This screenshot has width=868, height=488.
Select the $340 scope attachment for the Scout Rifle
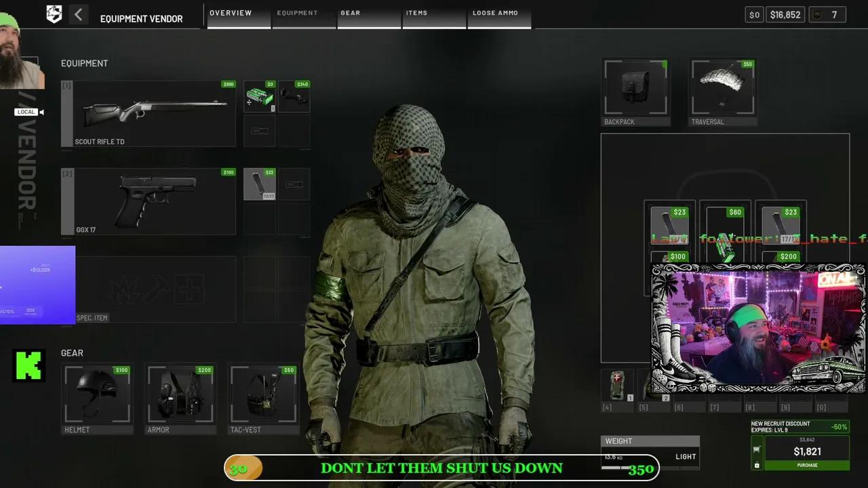click(x=294, y=96)
